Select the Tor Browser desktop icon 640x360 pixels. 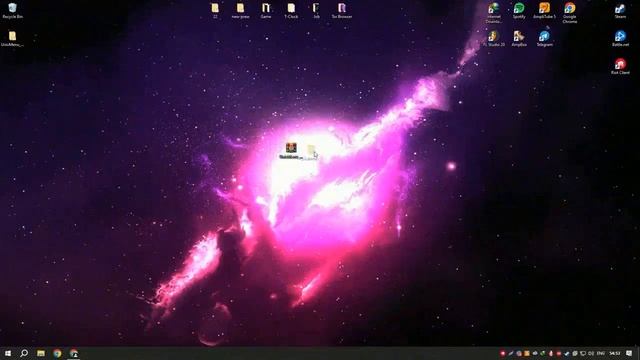[x=342, y=11]
